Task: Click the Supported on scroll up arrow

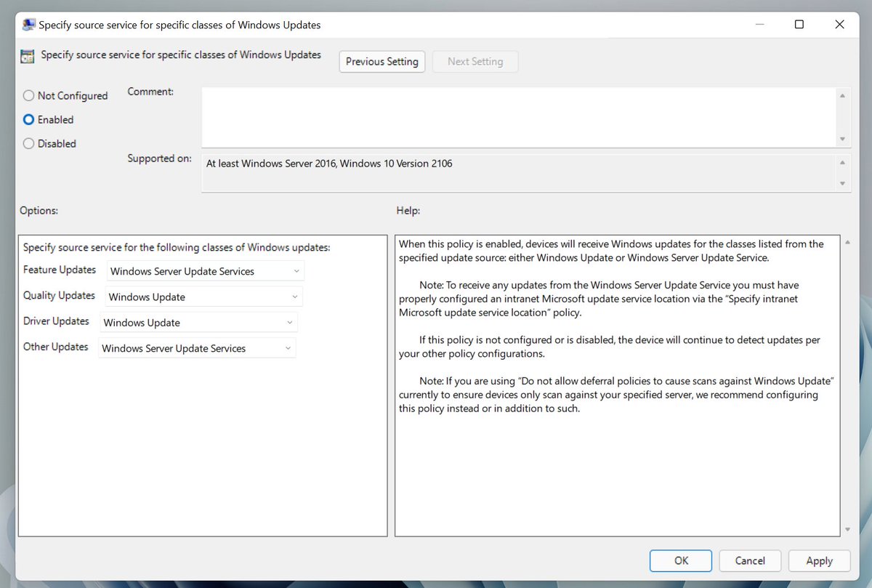Action: coord(842,163)
